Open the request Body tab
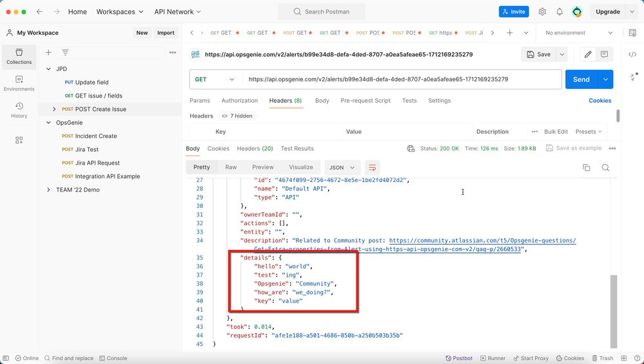The image size is (644, 364). (322, 100)
